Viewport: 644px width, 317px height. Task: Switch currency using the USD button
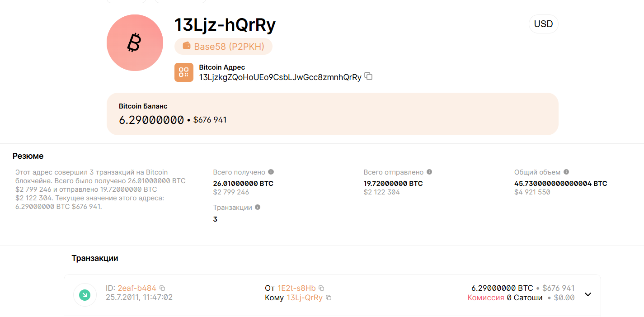click(543, 24)
